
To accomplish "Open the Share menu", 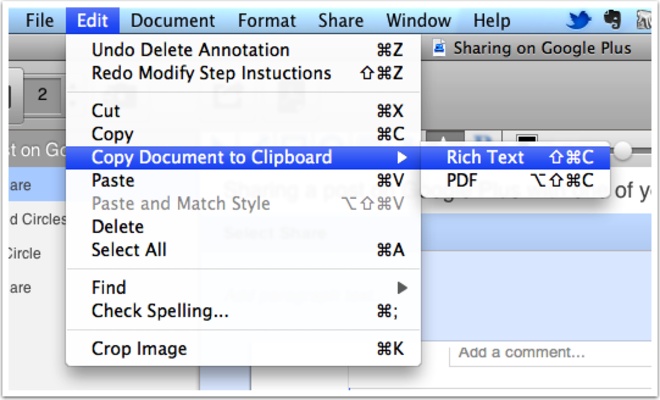I will point(341,20).
